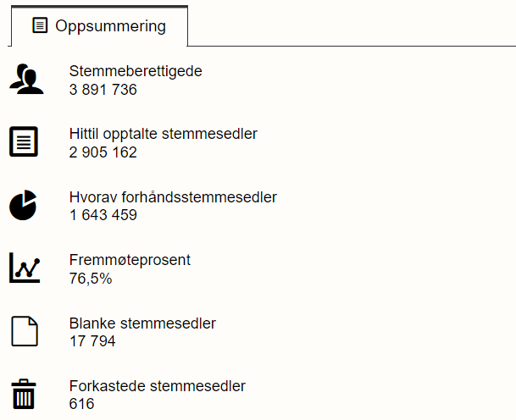Image resolution: width=516 pixels, height=420 pixels.
Task: Select the Hittil opptalte stemmesedler label
Action: click(x=164, y=134)
